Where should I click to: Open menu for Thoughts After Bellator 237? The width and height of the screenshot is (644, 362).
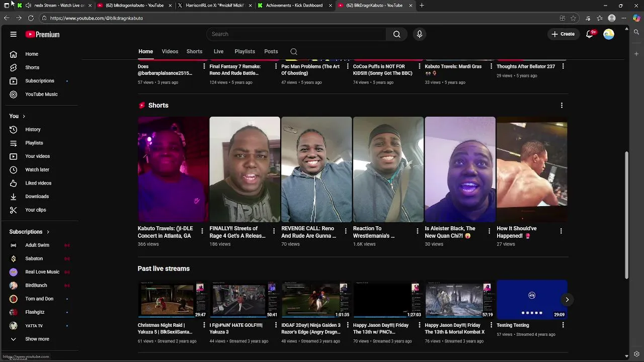(x=563, y=66)
